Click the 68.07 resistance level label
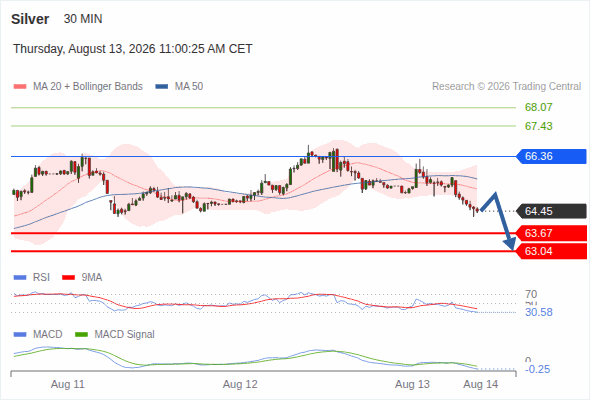Image resolution: width=590 pixels, height=400 pixels. 538,107
